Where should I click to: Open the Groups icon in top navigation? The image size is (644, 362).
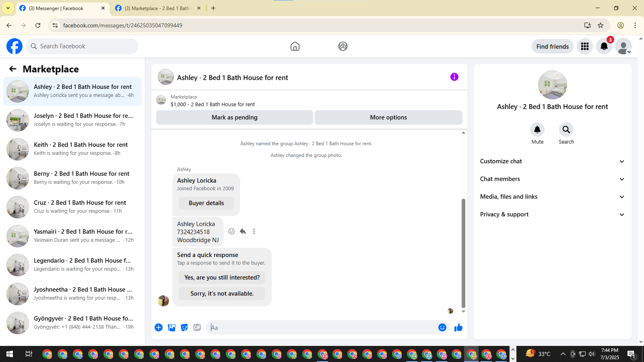(343, 46)
